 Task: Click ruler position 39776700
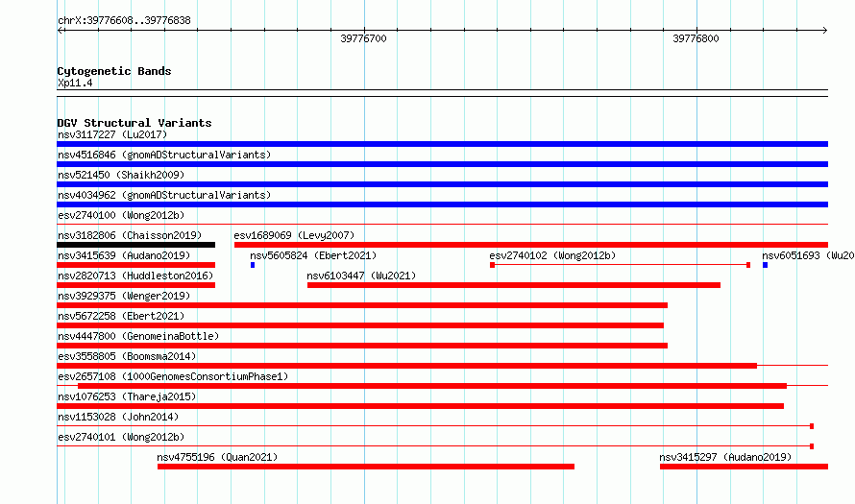363,38
